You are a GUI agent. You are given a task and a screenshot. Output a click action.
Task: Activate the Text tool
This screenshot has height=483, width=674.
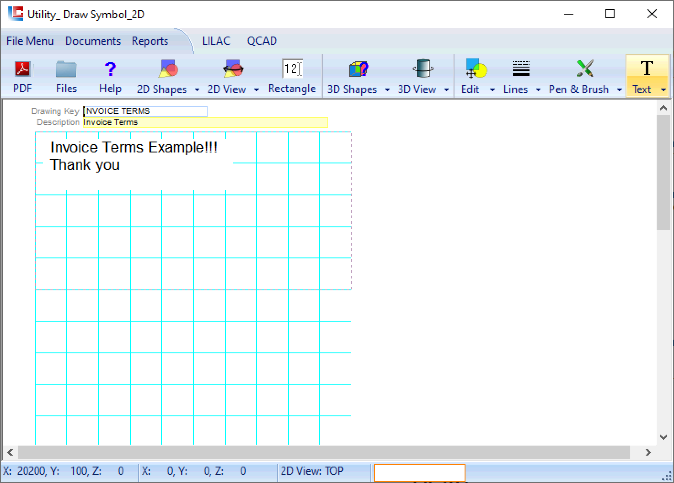(646, 69)
